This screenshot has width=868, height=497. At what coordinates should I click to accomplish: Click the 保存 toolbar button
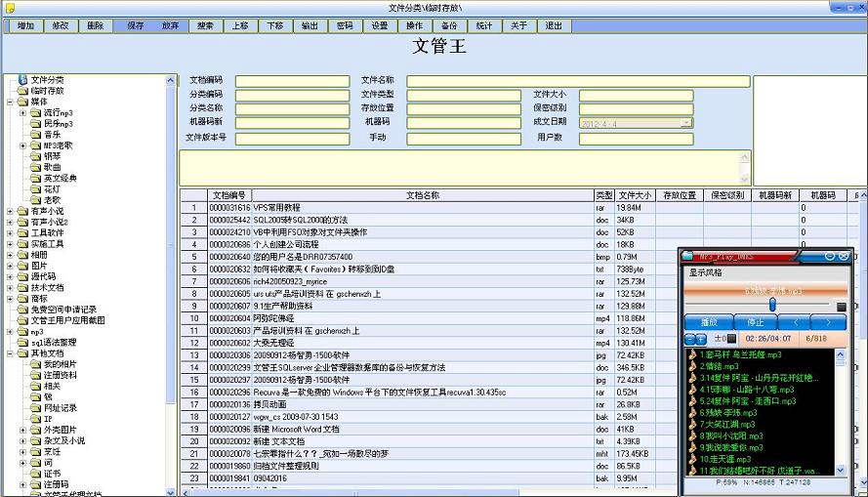click(136, 25)
